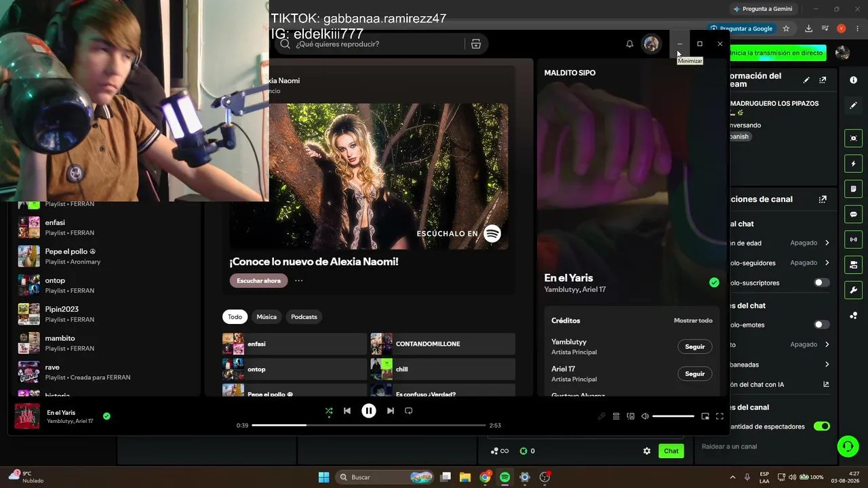Screen dimensions: 868x488
Task: Select the Música filter chip
Action: tap(267, 317)
